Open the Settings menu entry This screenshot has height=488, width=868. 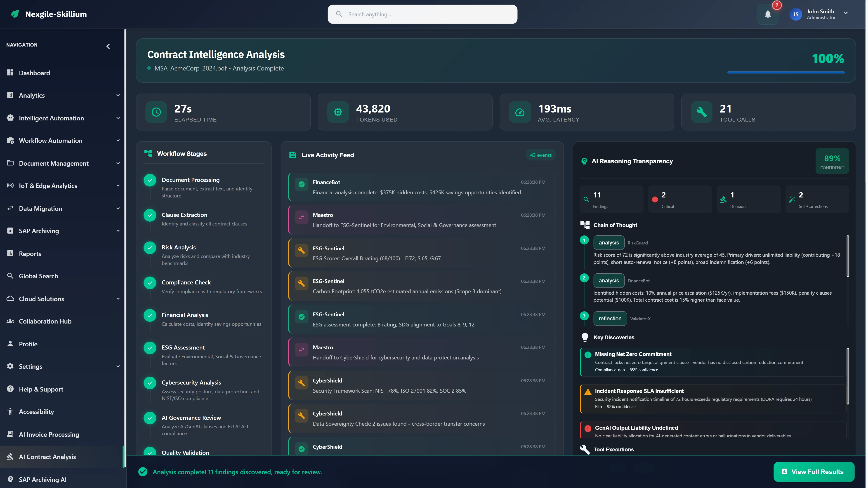(x=31, y=366)
